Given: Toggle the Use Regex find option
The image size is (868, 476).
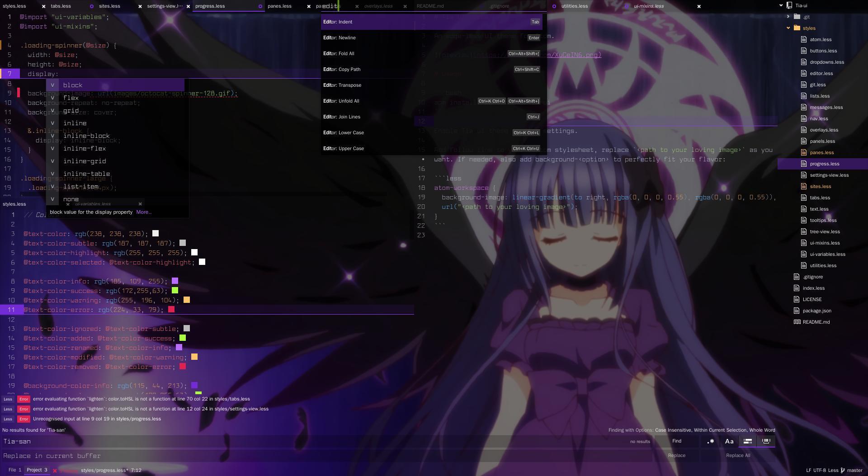Looking at the screenshot, I should coord(711,441).
